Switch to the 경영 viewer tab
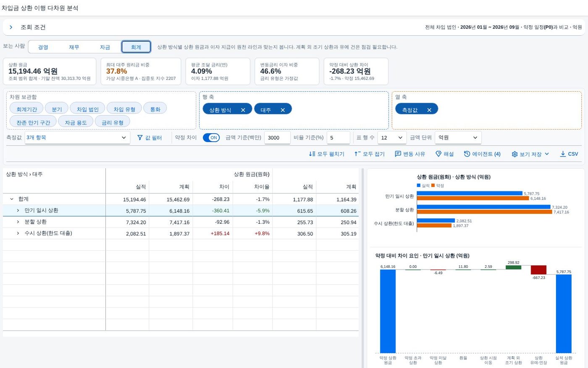This screenshot has width=588, height=368. pyautogui.click(x=43, y=47)
